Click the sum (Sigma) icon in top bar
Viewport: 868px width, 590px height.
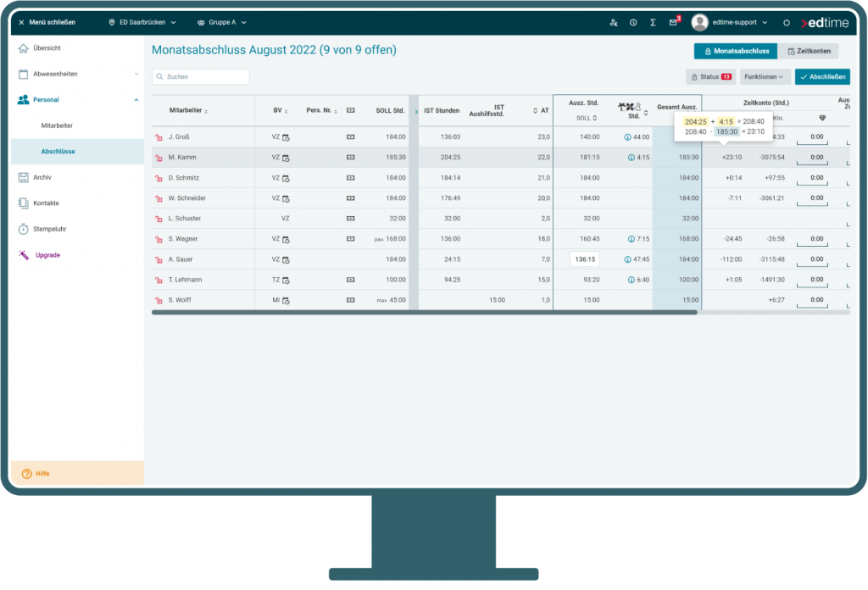[x=653, y=23]
